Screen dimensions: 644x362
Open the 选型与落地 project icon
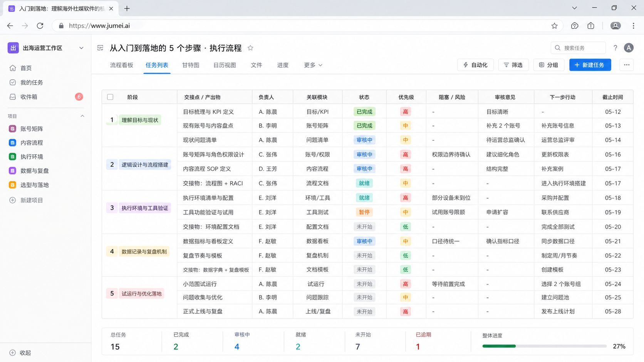12,185
